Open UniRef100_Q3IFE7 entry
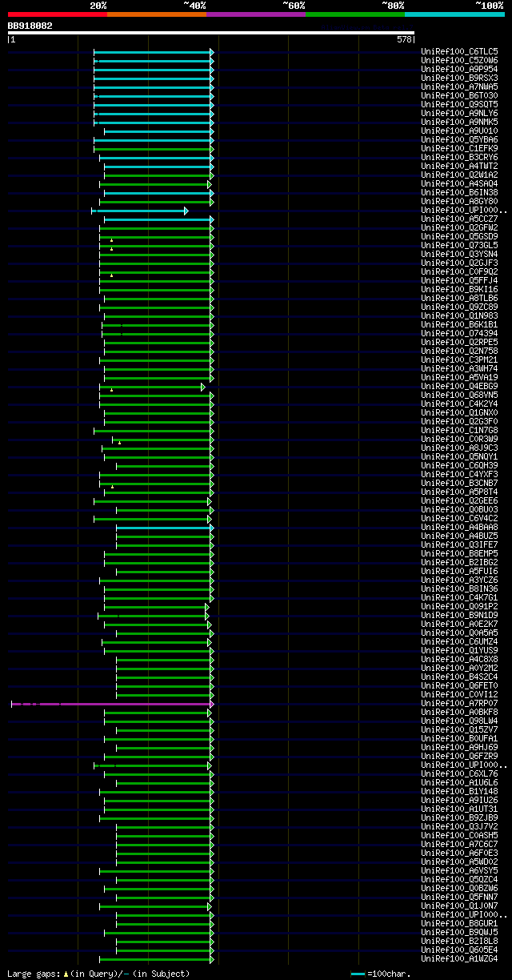 coord(459,545)
